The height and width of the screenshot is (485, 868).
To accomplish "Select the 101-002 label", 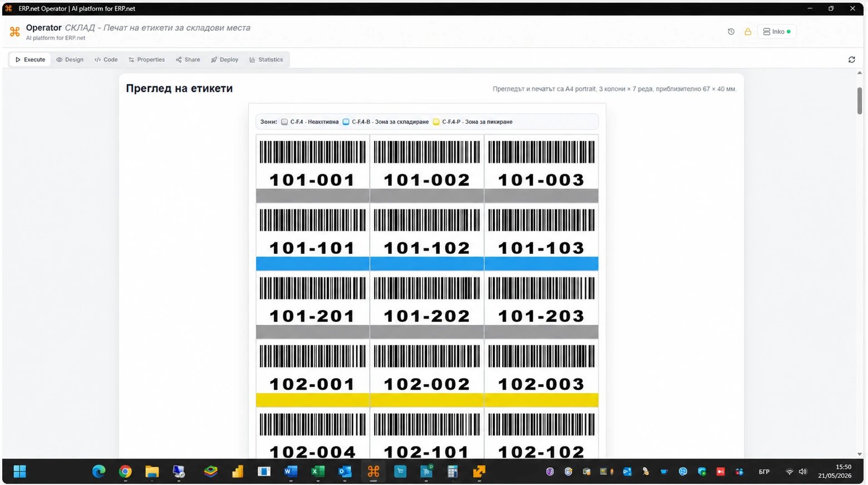I will pyautogui.click(x=427, y=169).
